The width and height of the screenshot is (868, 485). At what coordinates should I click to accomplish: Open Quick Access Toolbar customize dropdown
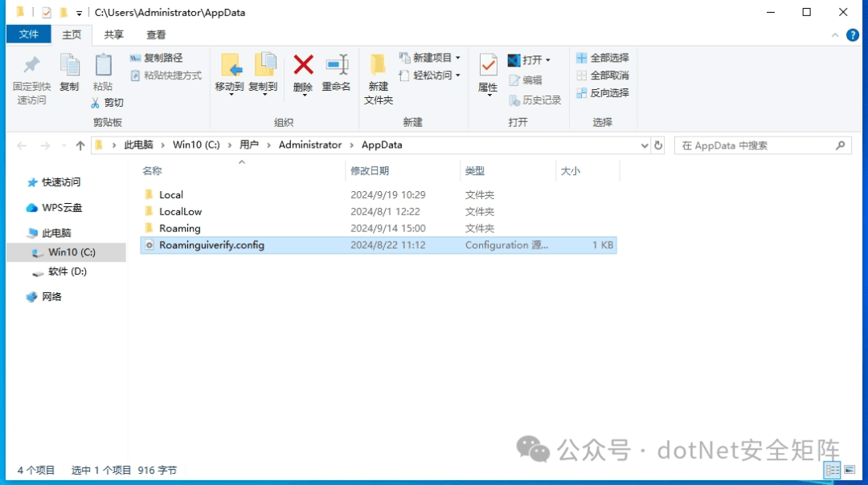(79, 13)
